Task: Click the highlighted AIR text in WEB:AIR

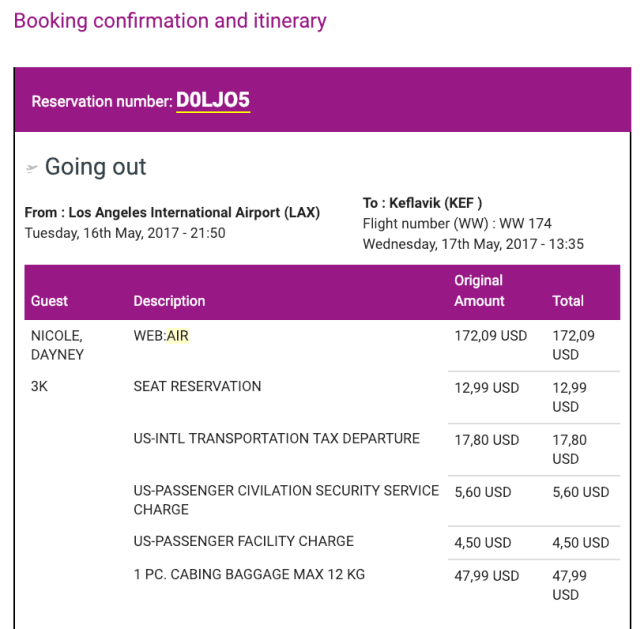Action: 177,336
